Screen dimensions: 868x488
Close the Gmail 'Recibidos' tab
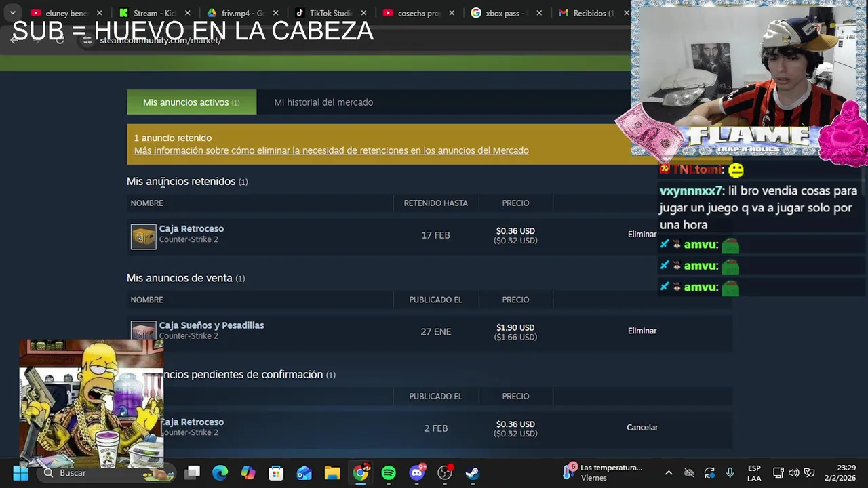[x=626, y=13]
